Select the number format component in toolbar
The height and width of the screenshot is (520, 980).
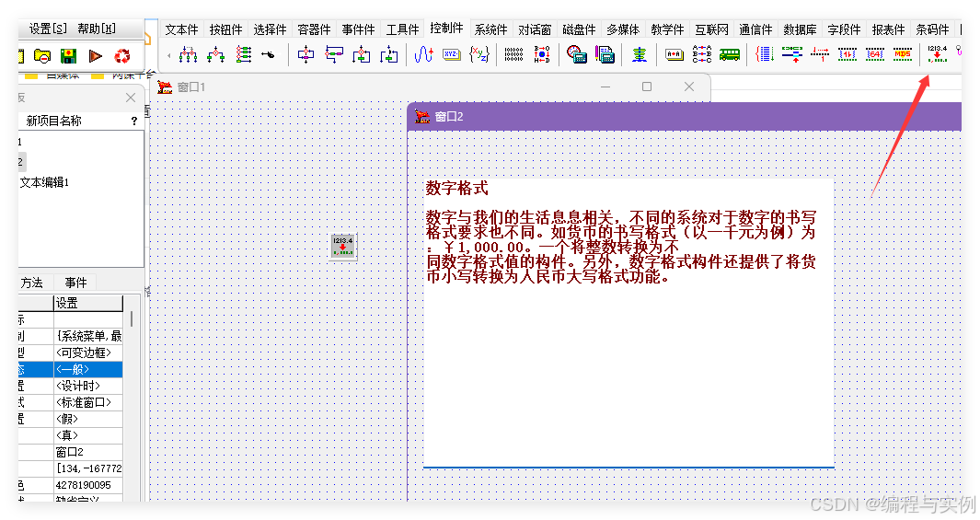tap(936, 54)
